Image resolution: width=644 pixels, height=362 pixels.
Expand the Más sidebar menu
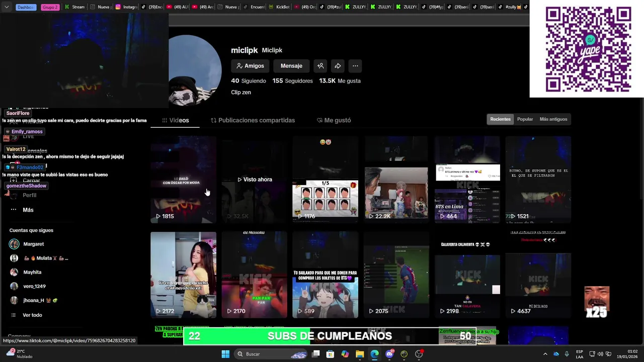pos(22,210)
